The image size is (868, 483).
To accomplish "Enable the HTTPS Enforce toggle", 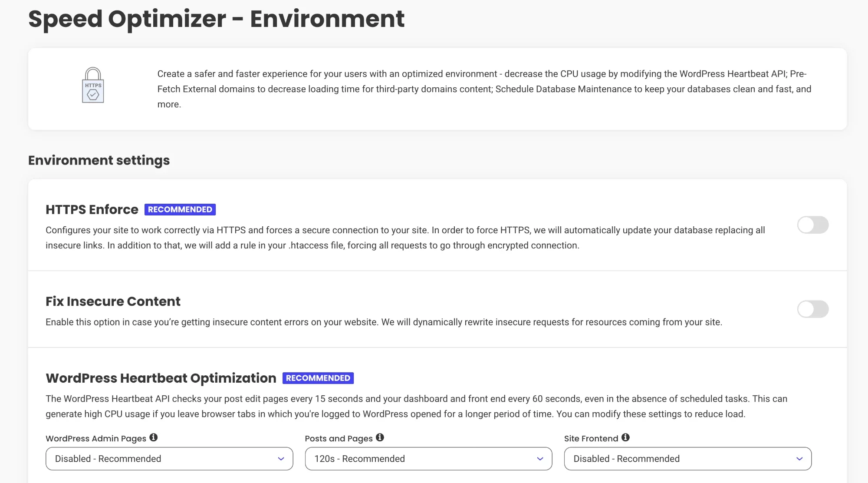I will (x=813, y=225).
